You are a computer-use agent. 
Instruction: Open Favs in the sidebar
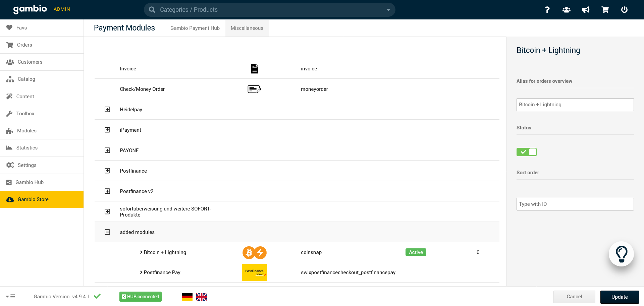pyautogui.click(x=42, y=28)
